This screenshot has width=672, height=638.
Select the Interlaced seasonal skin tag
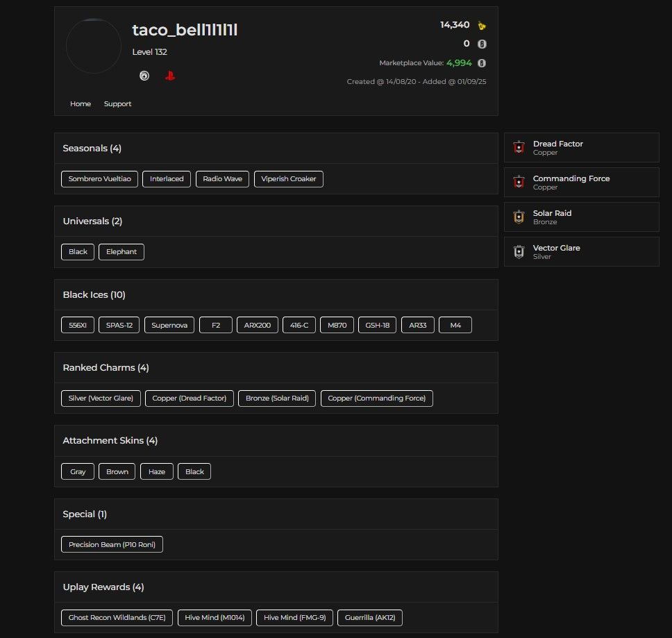point(167,179)
